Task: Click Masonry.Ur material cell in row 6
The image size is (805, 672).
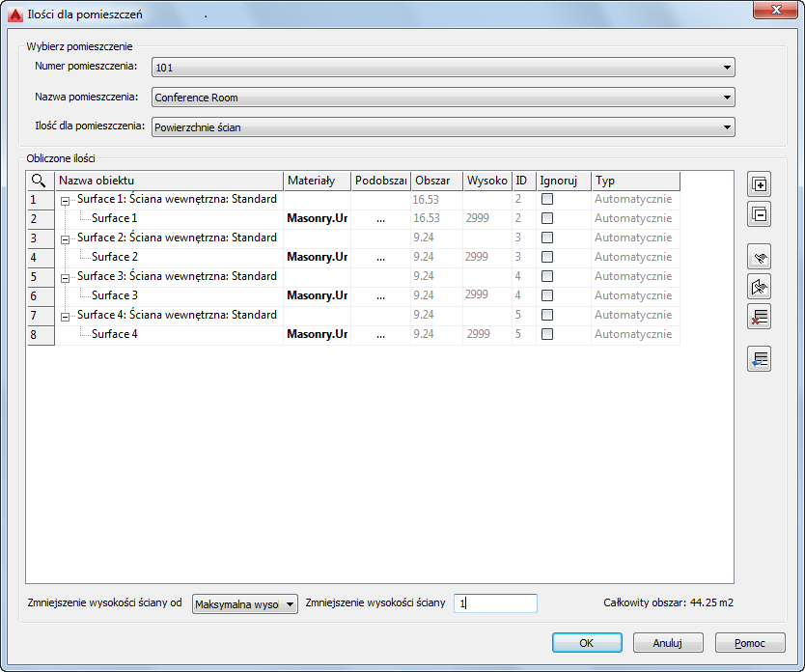Action: point(317,295)
